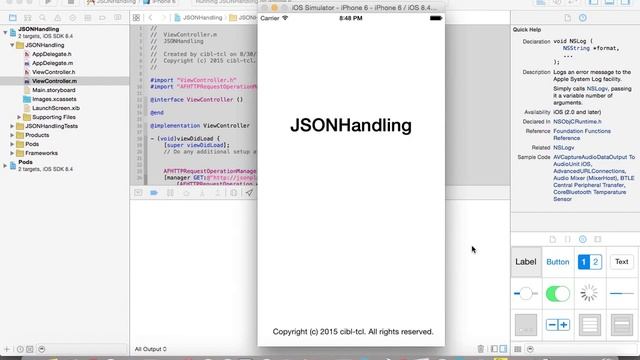Open All Output console filter dropdown
This screenshot has width=640, height=360.
pos(151,349)
